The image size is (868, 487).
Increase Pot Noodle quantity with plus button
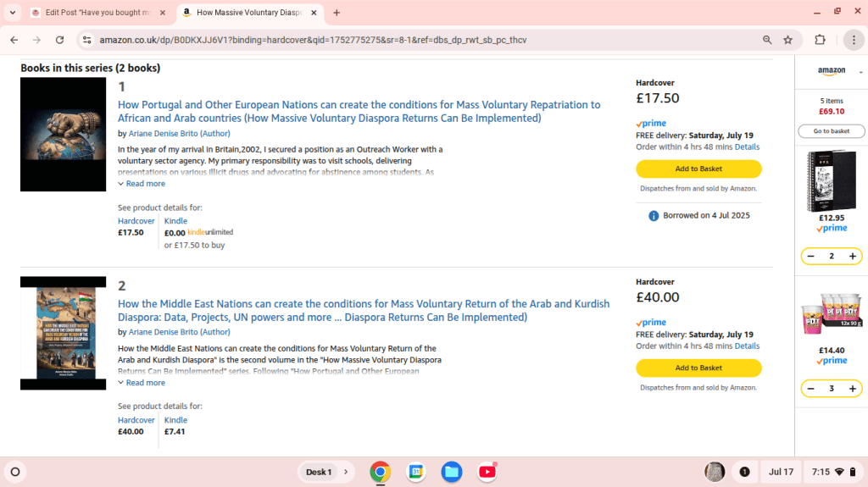coord(853,389)
